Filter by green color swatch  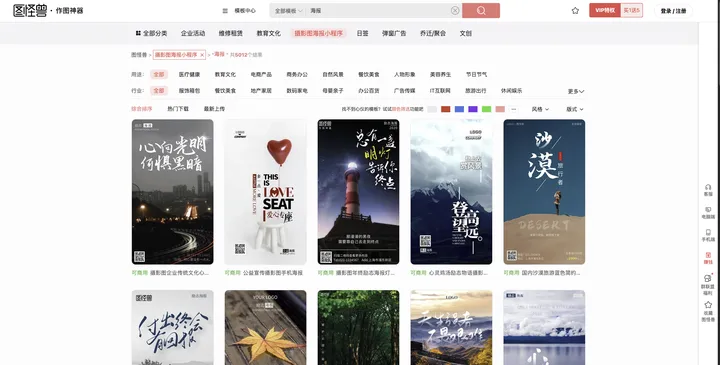click(486, 109)
